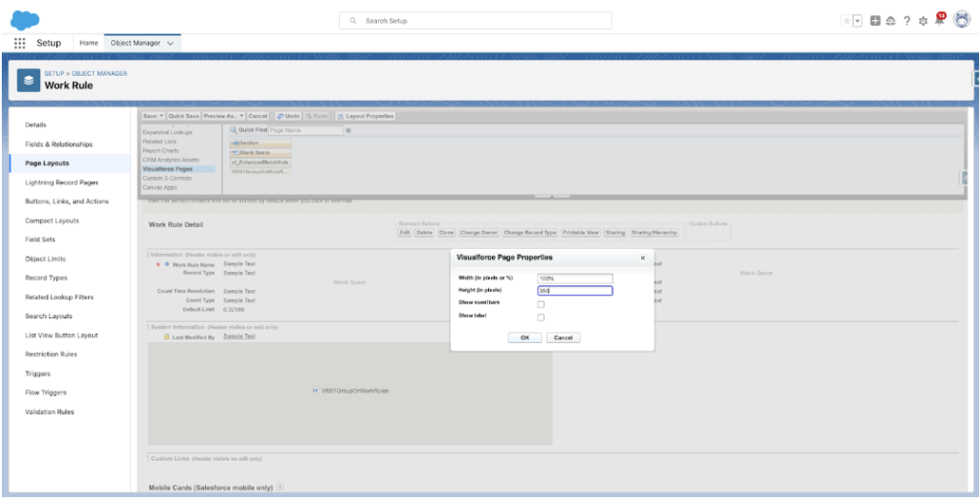Click the Work Rule object icon
980x499 pixels.
[x=29, y=80]
